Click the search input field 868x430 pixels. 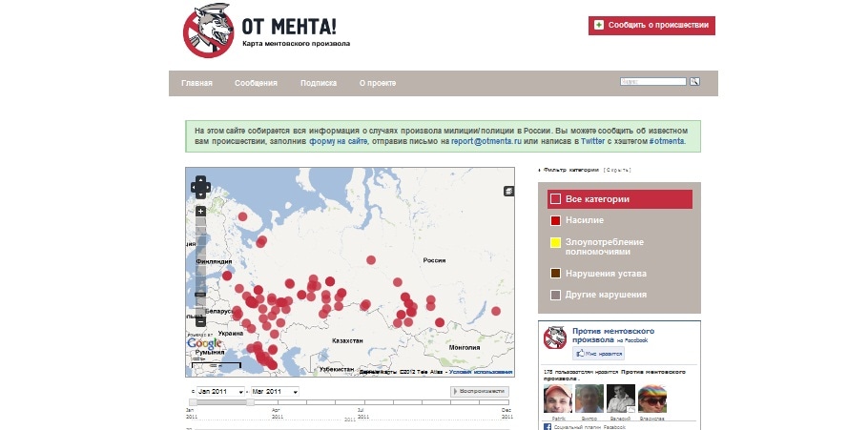tap(652, 82)
